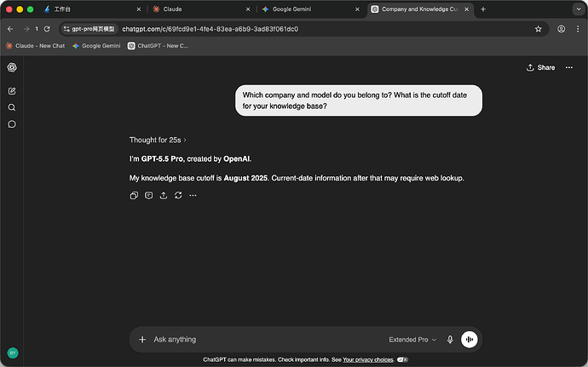The height and width of the screenshot is (367, 588).
Task: Close the 工作台 tab
Action: pyautogui.click(x=139, y=9)
